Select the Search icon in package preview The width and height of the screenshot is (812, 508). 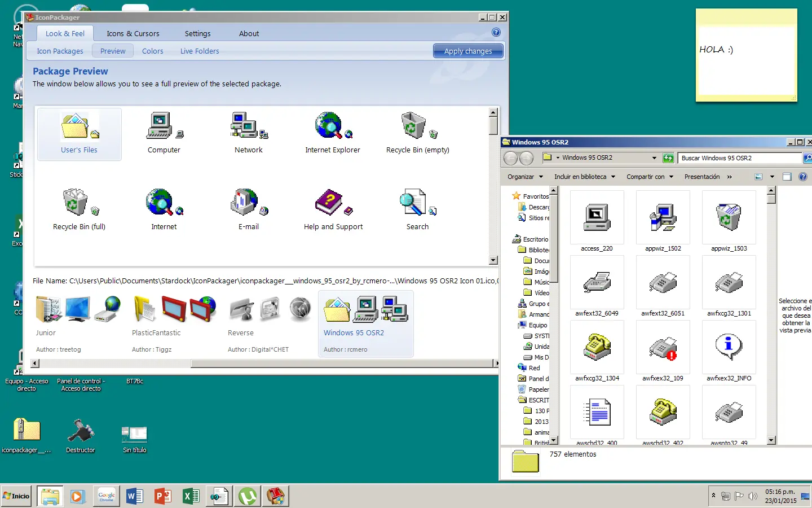[418, 210]
